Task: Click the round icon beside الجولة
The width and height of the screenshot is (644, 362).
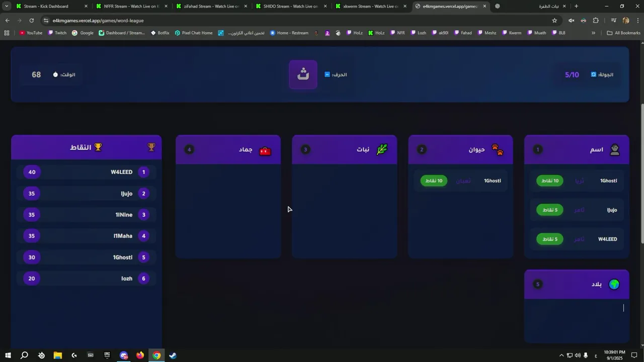Action: pyautogui.click(x=594, y=74)
